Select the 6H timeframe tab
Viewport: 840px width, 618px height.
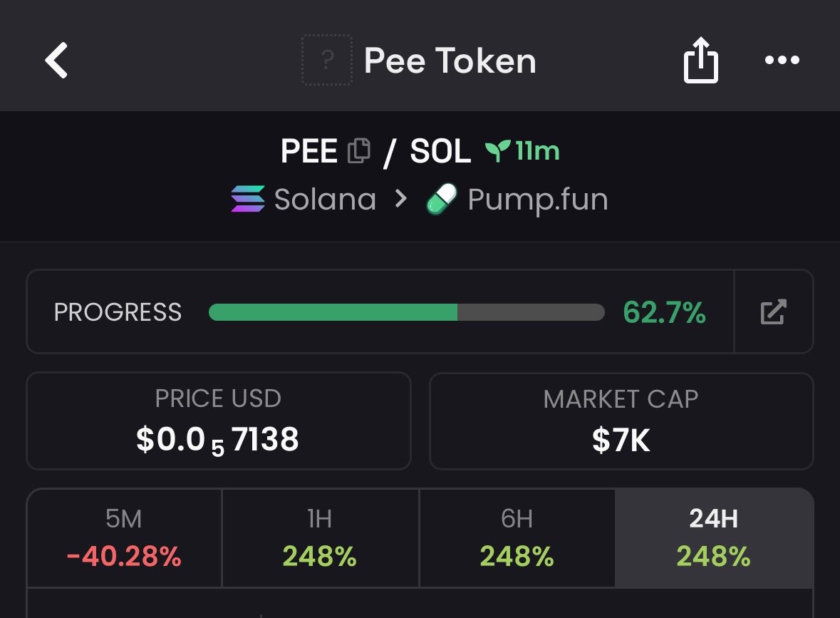[x=517, y=537]
